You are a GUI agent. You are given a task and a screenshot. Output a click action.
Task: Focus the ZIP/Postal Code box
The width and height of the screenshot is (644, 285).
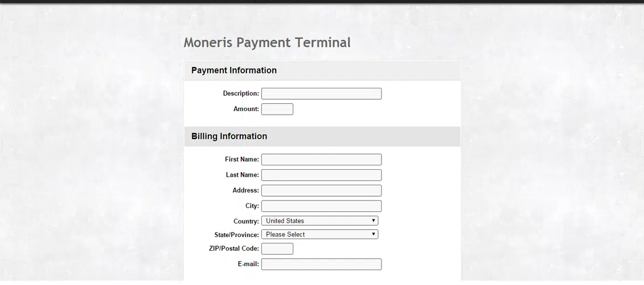click(277, 249)
